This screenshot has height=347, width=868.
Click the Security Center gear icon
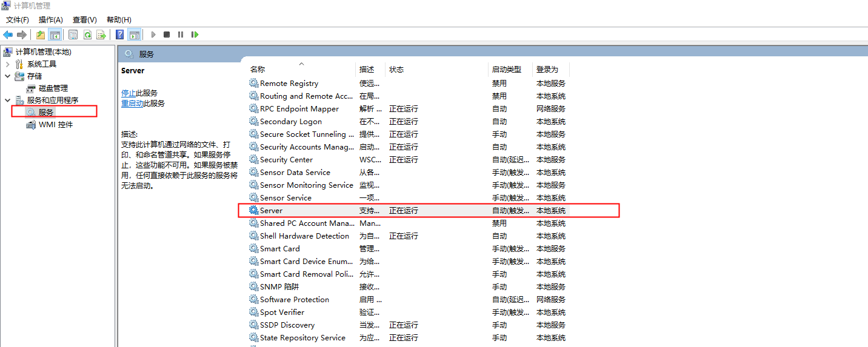pyautogui.click(x=254, y=159)
